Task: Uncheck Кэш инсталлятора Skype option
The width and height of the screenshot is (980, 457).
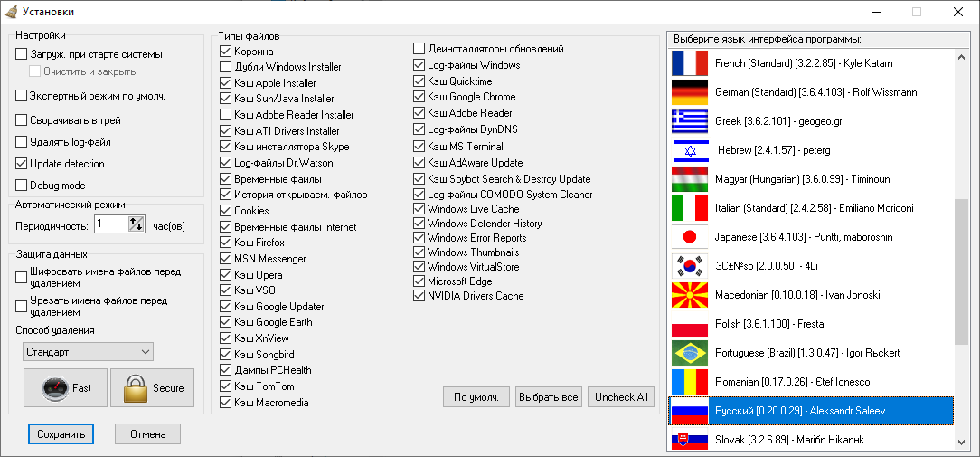Action: coord(226,147)
